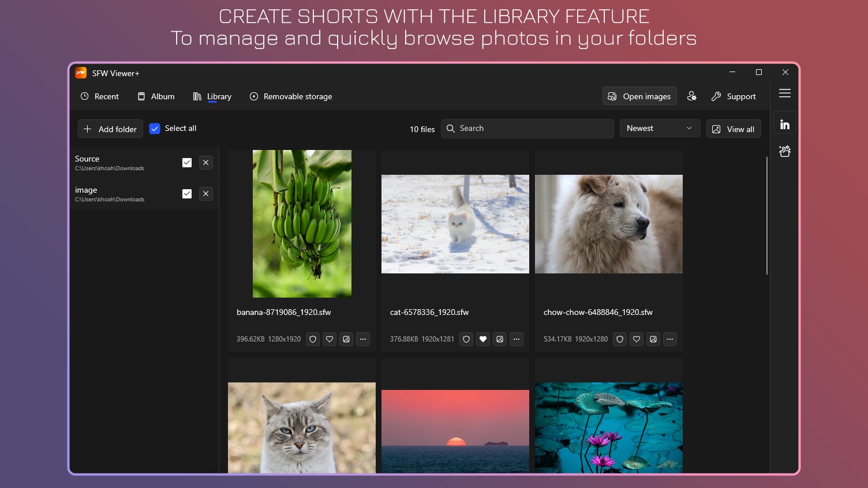868x488 pixels.
Task: Click image icon on banana-8719086_1920.sfw card
Action: [x=346, y=339]
